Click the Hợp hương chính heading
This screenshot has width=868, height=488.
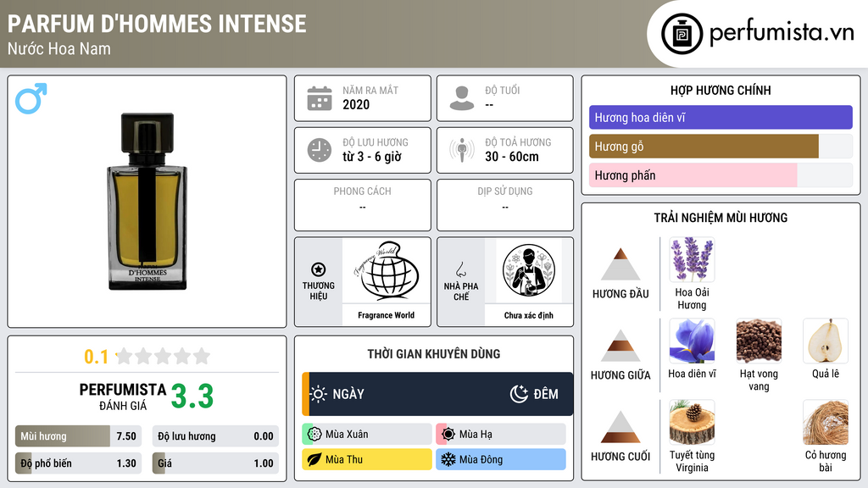721,90
